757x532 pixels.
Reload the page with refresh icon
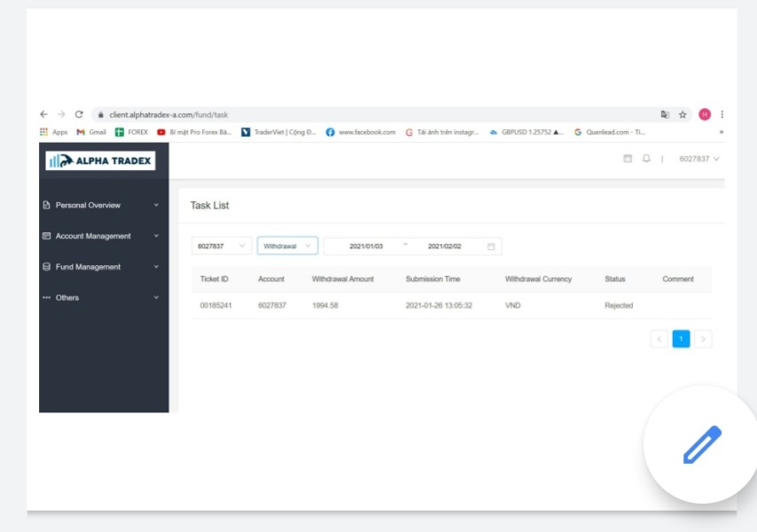(79, 114)
